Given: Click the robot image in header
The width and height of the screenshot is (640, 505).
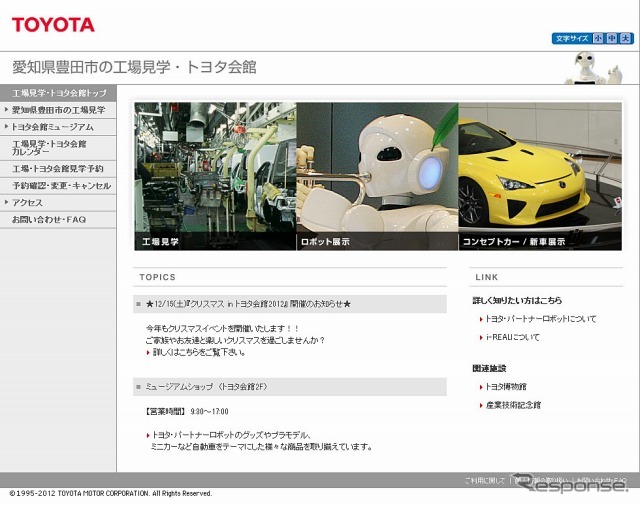Looking at the screenshot, I should coord(593,68).
